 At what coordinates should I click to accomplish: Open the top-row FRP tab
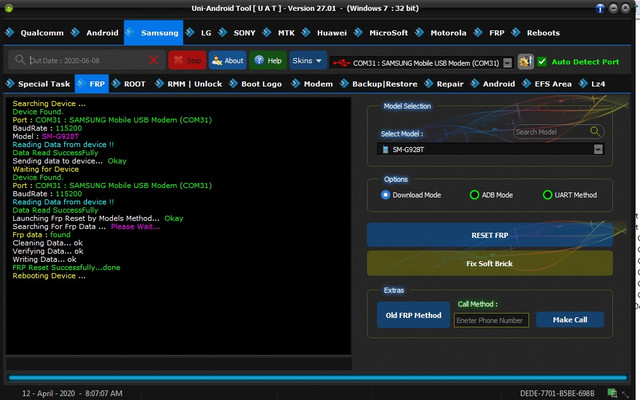click(490, 33)
